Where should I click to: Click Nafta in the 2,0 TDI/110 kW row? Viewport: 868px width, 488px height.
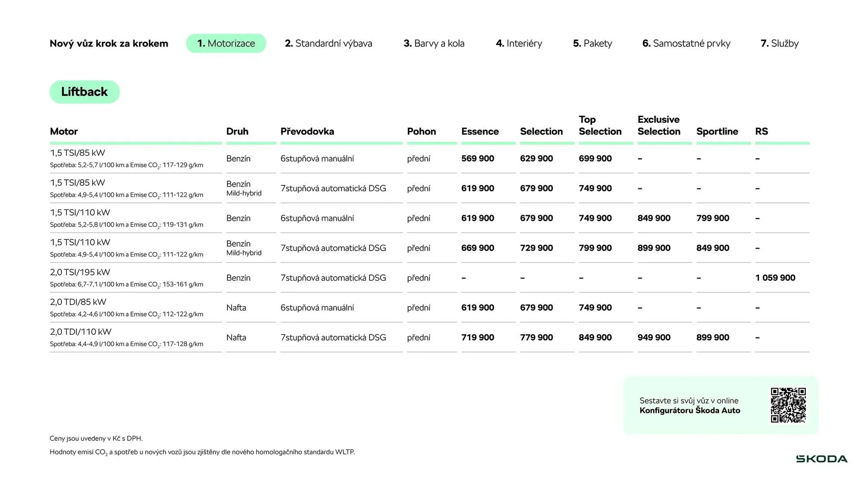pos(236,338)
